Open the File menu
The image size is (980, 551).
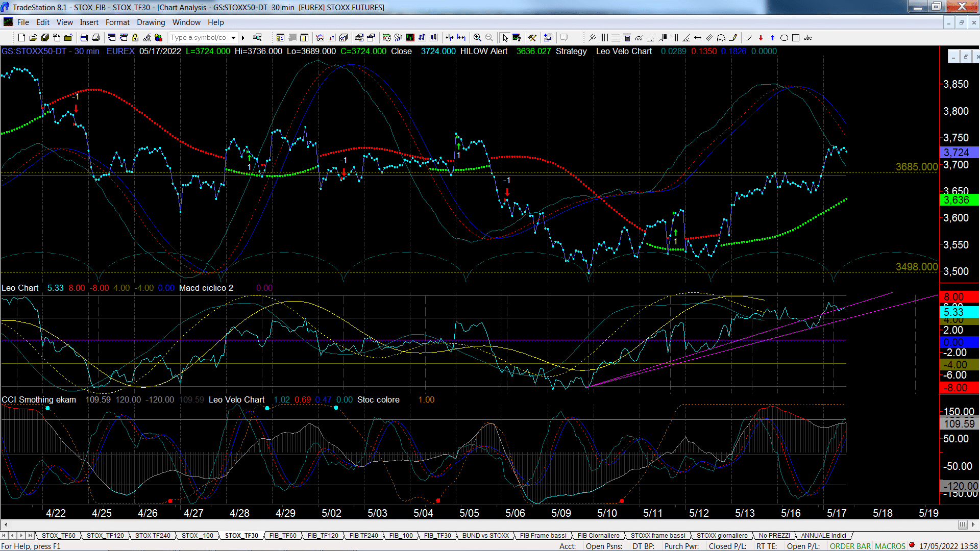point(23,22)
